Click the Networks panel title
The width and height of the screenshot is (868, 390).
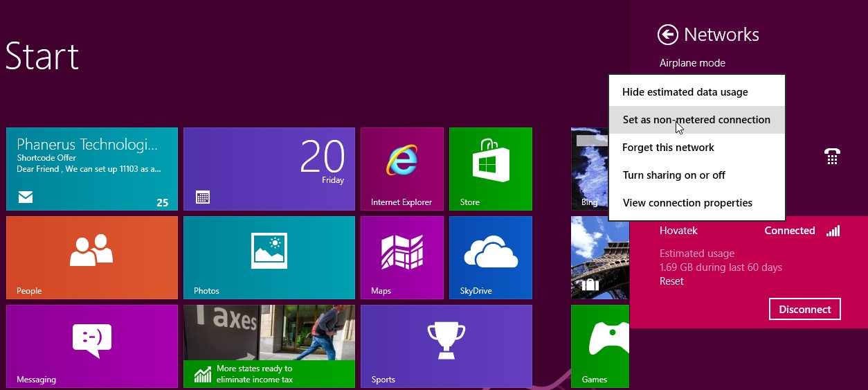pos(721,35)
